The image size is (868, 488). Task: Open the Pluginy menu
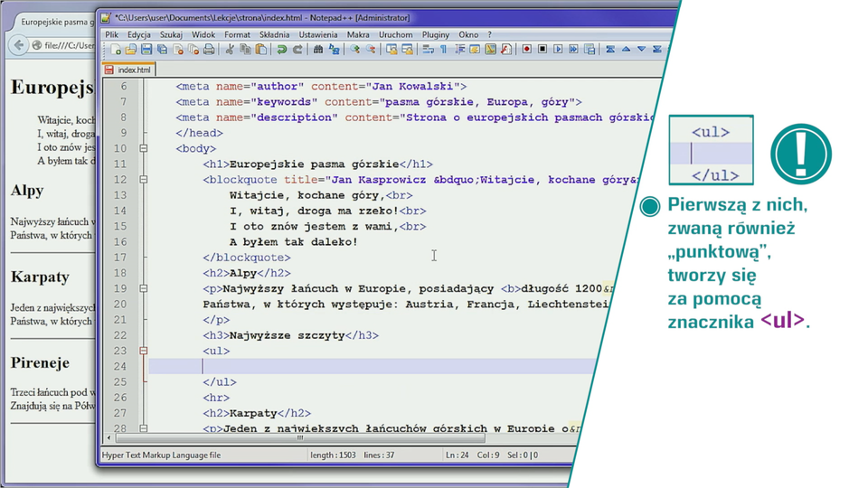pos(436,34)
